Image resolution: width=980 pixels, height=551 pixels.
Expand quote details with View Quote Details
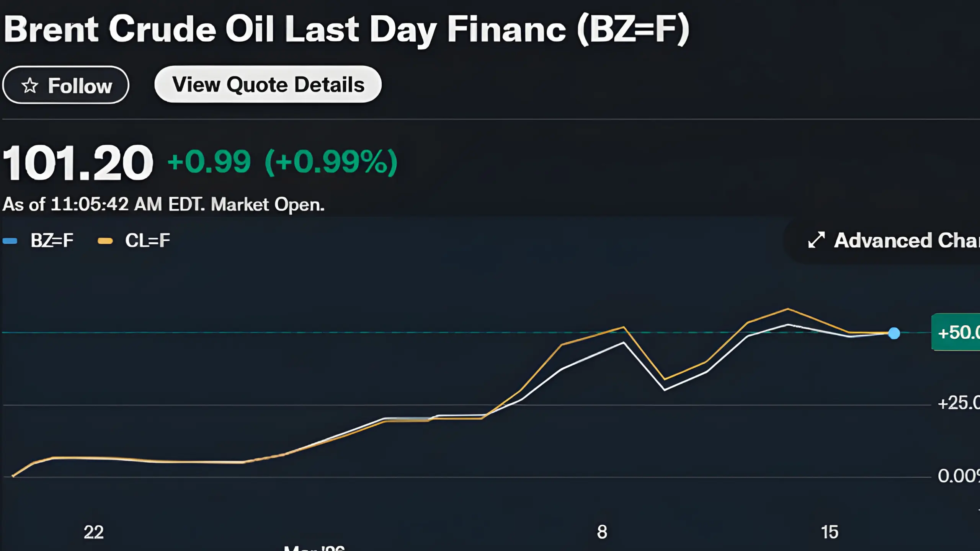pos(268,85)
